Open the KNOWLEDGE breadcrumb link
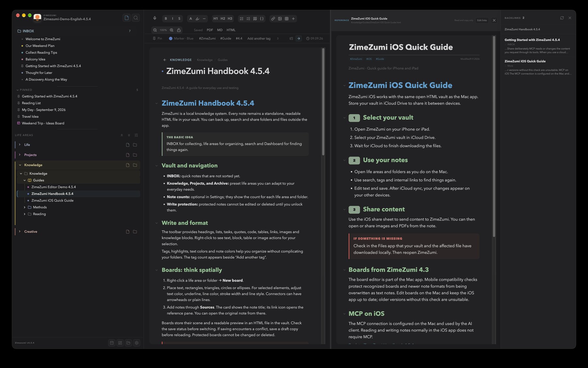 tap(181, 60)
